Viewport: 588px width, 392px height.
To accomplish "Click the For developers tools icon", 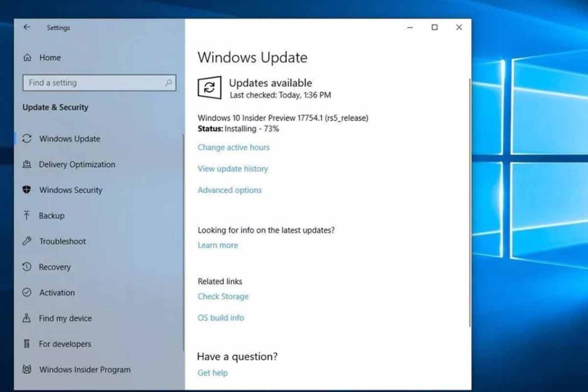I will [x=27, y=344].
